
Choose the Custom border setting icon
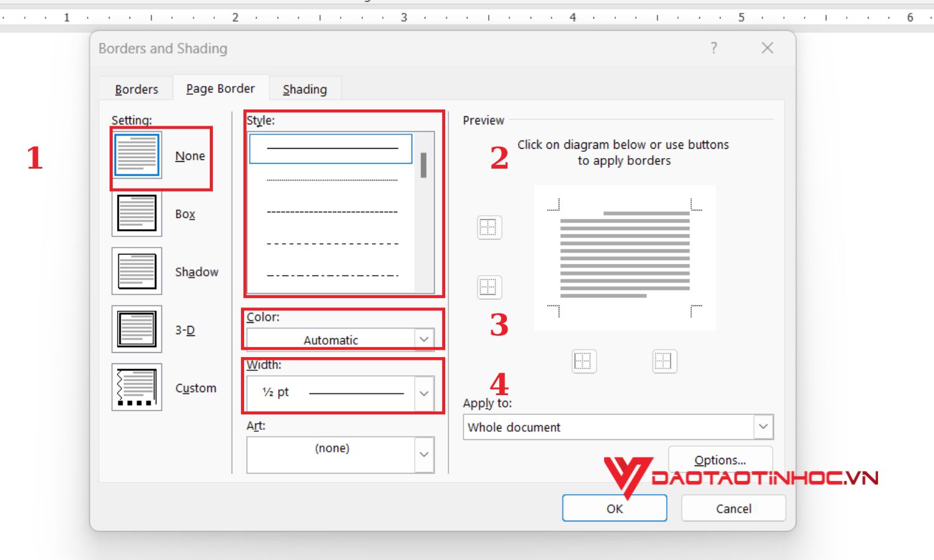[x=137, y=387]
